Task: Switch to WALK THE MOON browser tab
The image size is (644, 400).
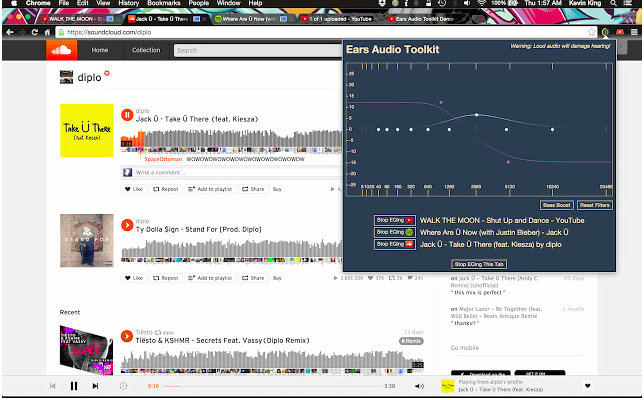Action: pos(78,19)
